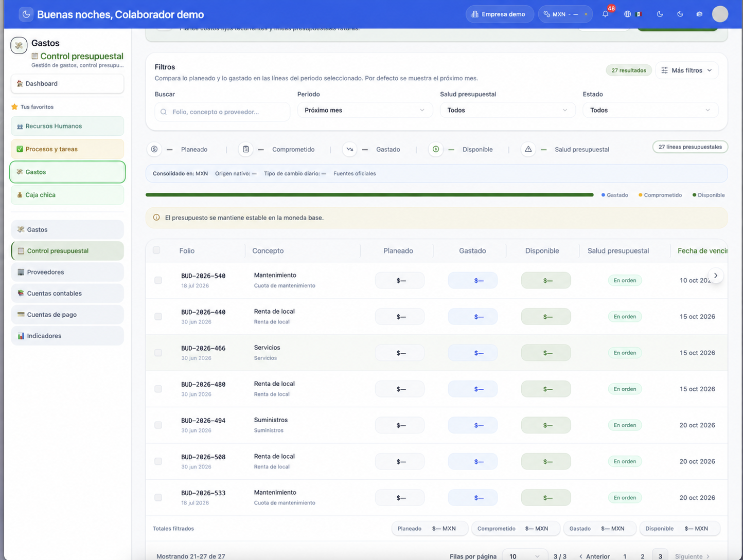743x560 pixels.
Task: Tick the select-all checkbox in table header
Action: click(156, 250)
